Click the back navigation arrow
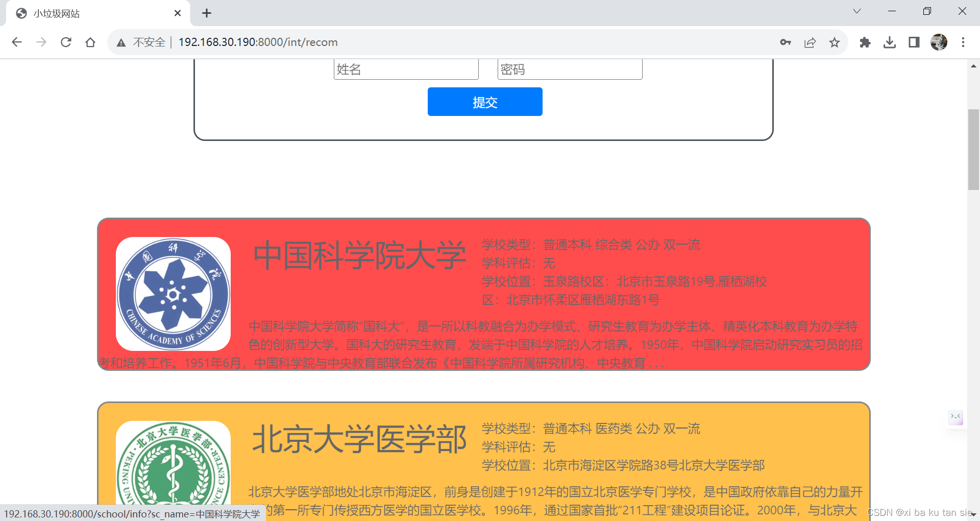This screenshot has height=521, width=980. (17, 42)
